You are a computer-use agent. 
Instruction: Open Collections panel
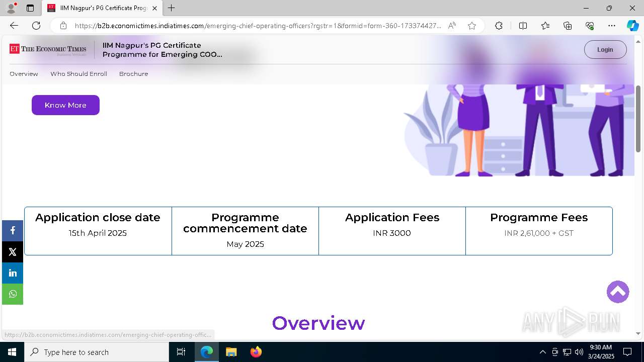[x=568, y=26]
